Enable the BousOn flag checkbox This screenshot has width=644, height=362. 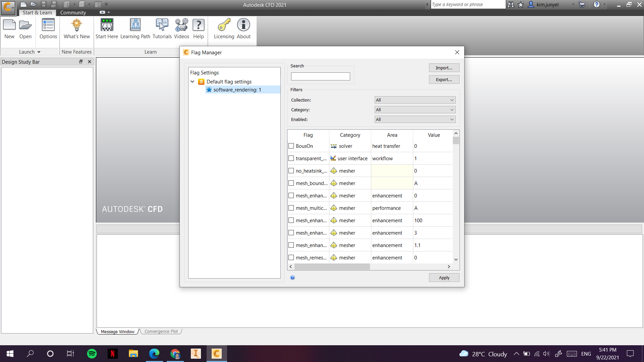291,146
